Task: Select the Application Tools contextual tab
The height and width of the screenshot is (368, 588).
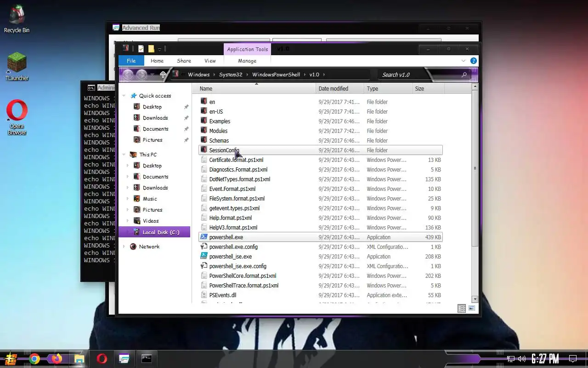Action: pyautogui.click(x=247, y=49)
